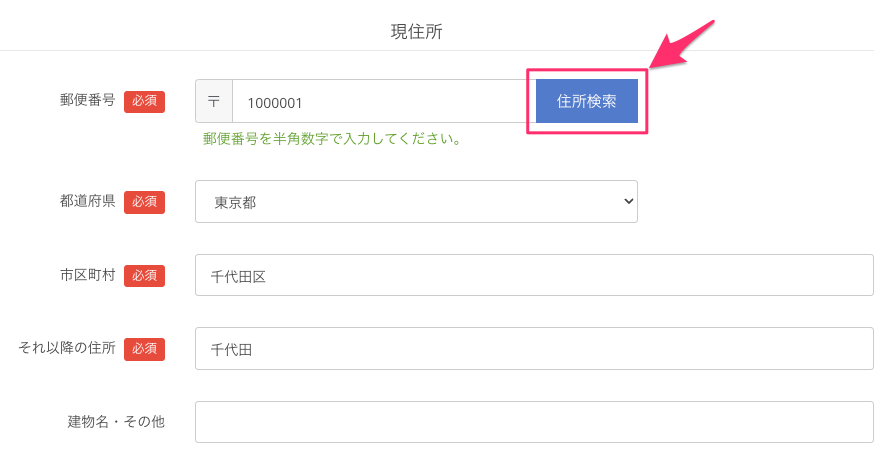Click the 現住所 section heading

pos(416,31)
